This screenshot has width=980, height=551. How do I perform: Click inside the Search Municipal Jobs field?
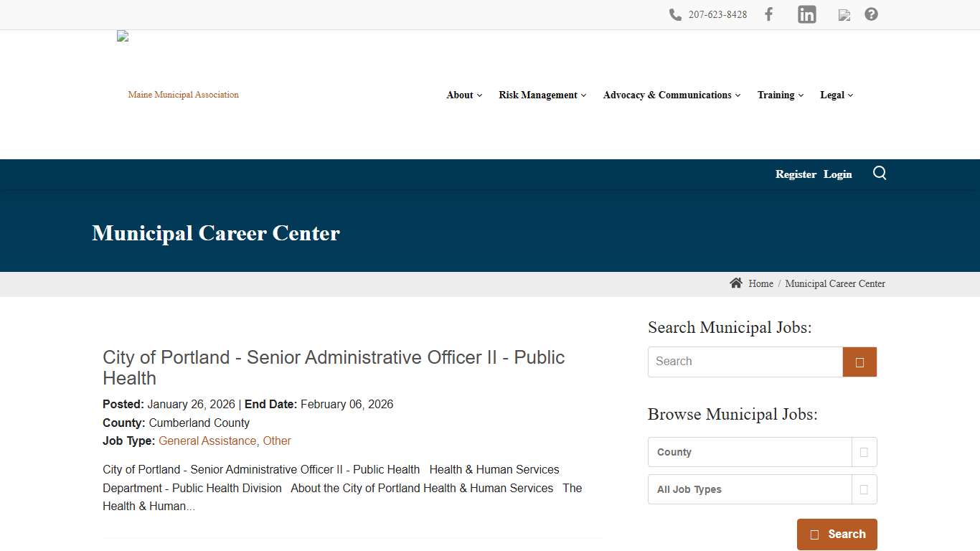(x=745, y=362)
